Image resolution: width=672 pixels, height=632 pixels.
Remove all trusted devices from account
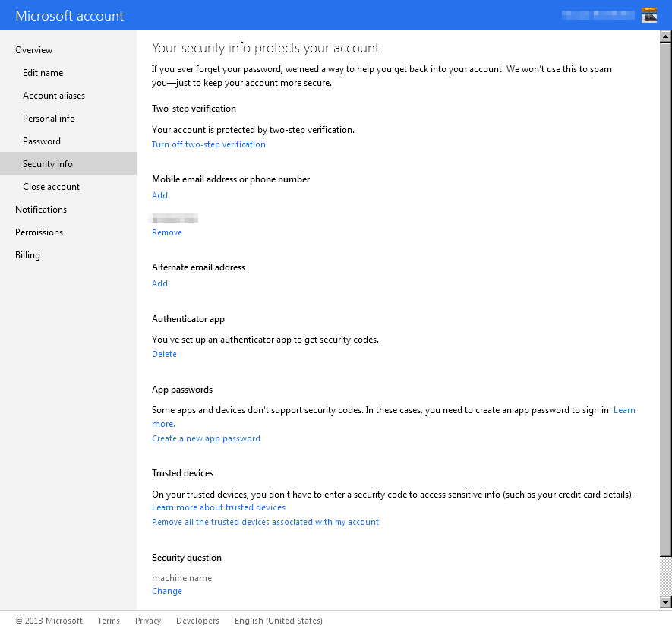(x=265, y=522)
